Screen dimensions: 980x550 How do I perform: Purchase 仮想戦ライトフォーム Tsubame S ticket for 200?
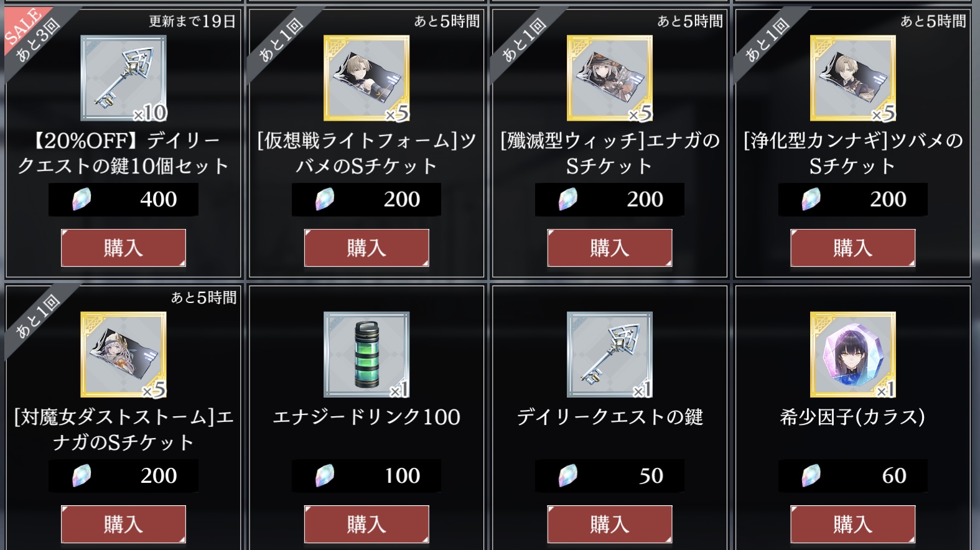366,248
